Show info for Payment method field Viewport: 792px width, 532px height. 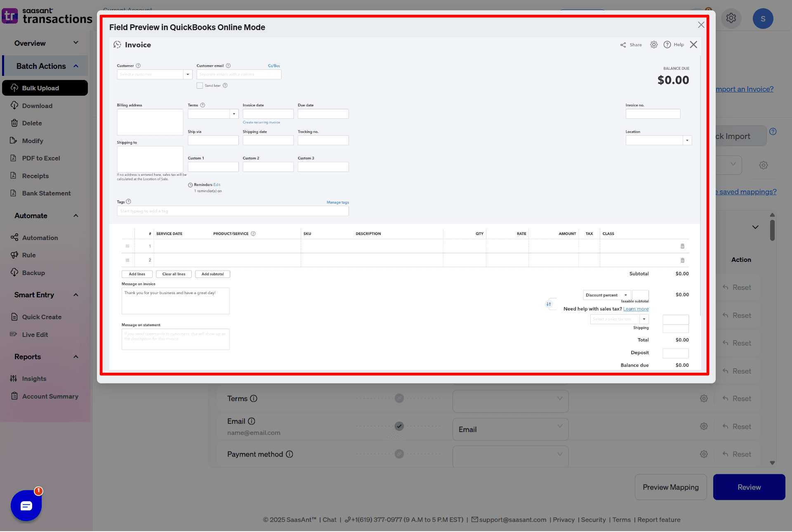(x=290, y=454)
